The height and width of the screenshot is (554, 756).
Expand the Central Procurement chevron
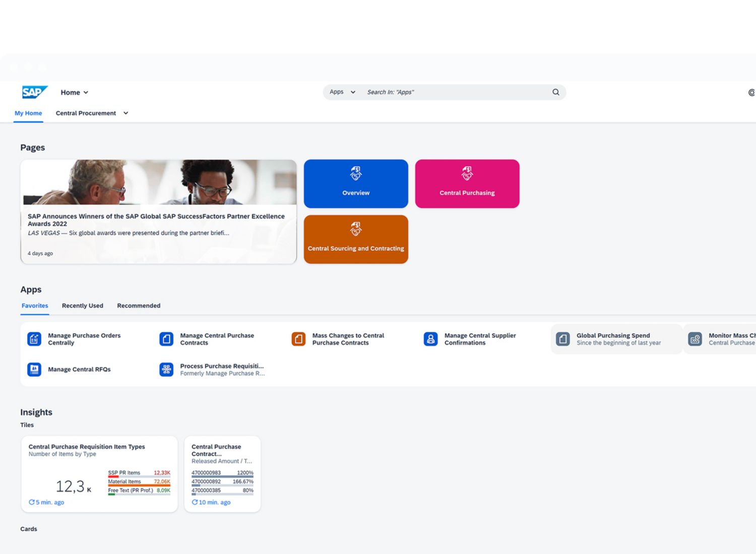[126, 113]
